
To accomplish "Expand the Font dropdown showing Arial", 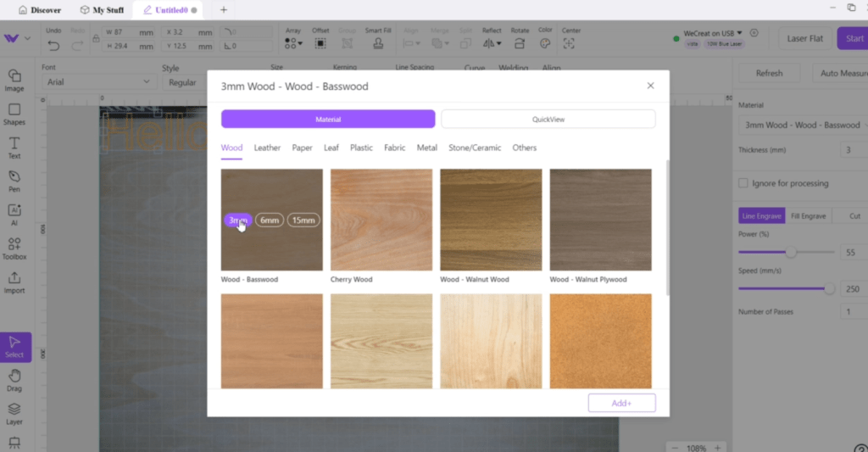I will [98, 82].
